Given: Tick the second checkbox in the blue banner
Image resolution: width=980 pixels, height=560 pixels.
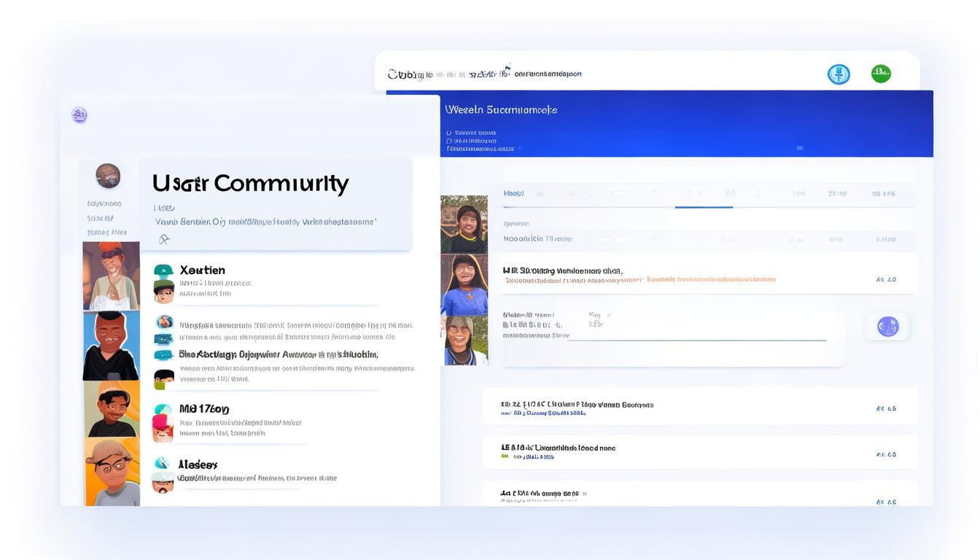Looking at the screenshot, I should coord(448,141).
